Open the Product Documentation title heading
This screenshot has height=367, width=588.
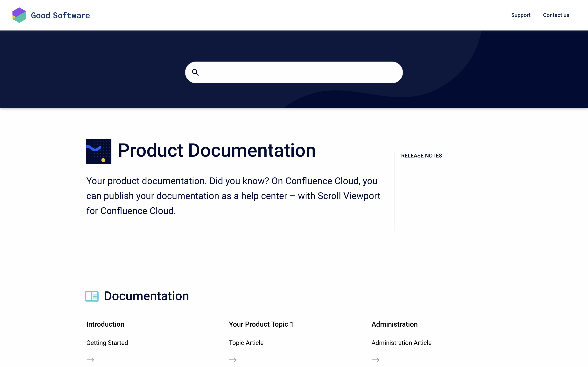coord(216,150)
